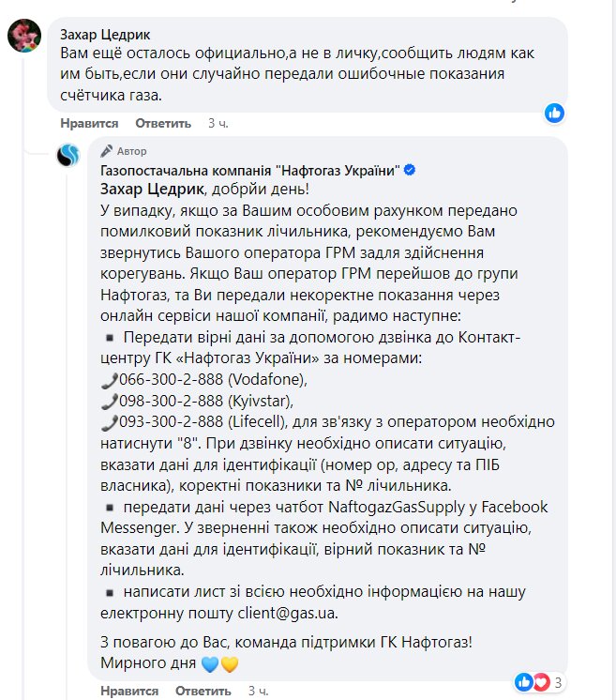Open the "3 ч." timestamp of Захар Цедрик's comment

coord(218,123)
